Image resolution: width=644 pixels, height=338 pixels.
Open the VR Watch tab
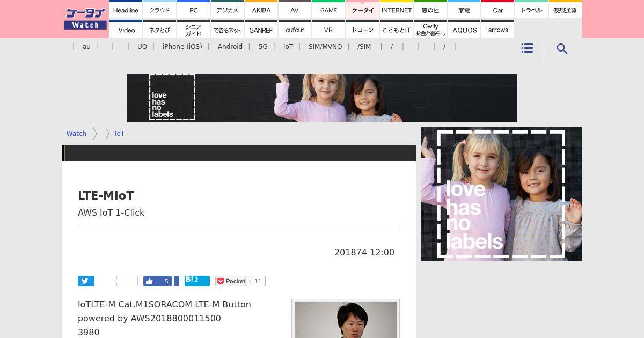tap(328, 30)
